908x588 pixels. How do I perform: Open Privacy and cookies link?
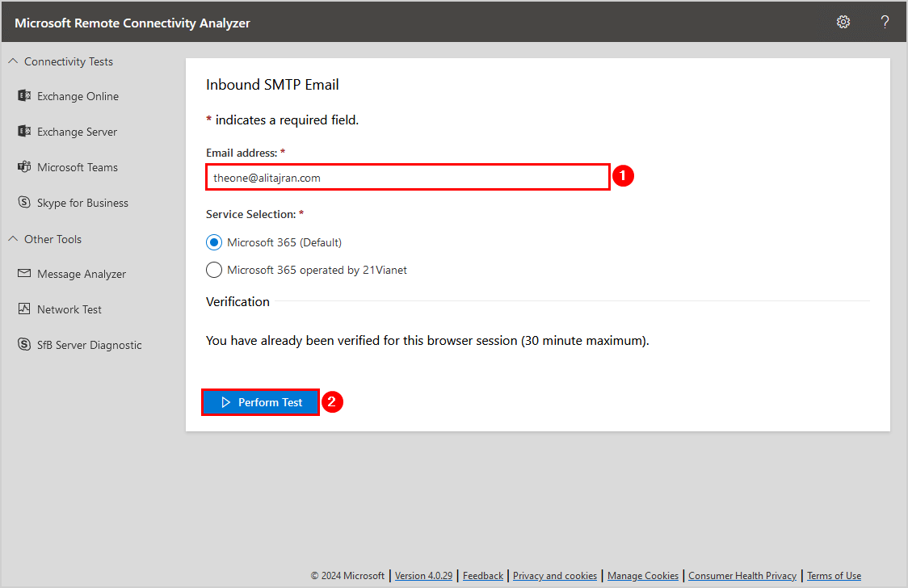click(555, 576)
